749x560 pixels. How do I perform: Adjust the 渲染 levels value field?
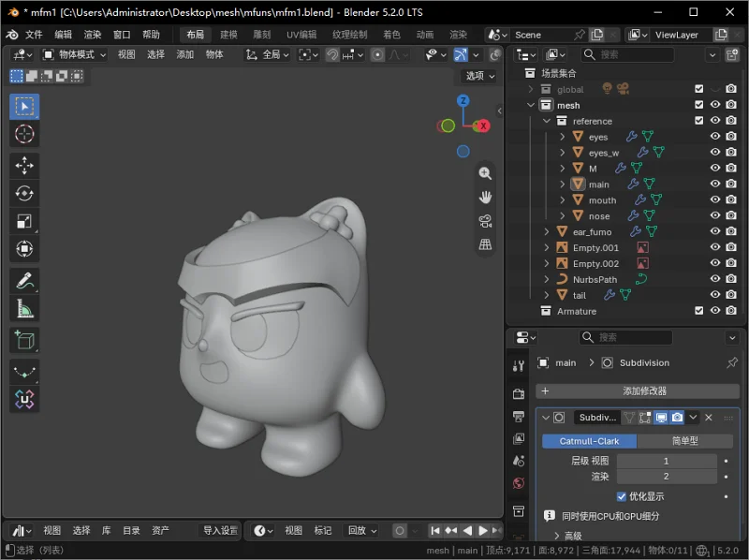pyautogui.click(x=667, y=477)
